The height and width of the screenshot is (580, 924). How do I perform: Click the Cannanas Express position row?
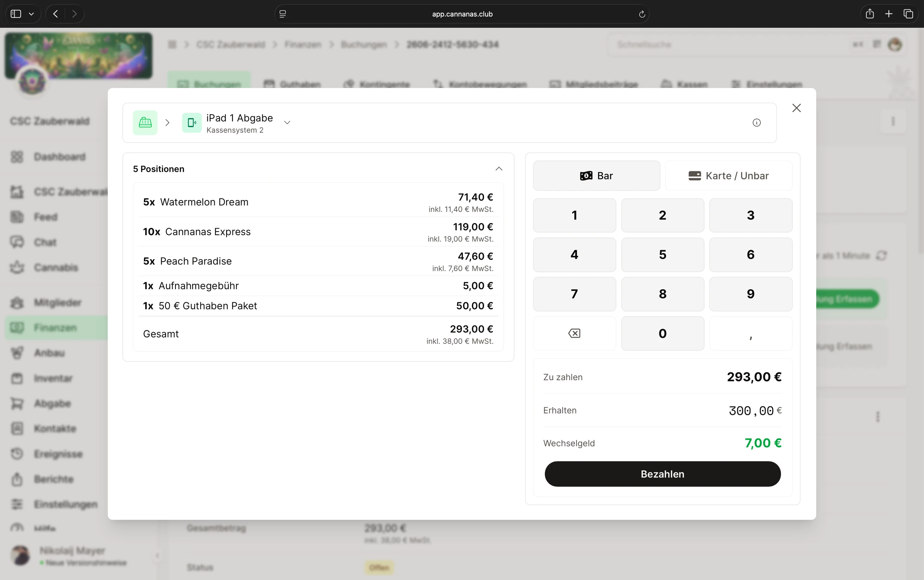pos(318,232)
